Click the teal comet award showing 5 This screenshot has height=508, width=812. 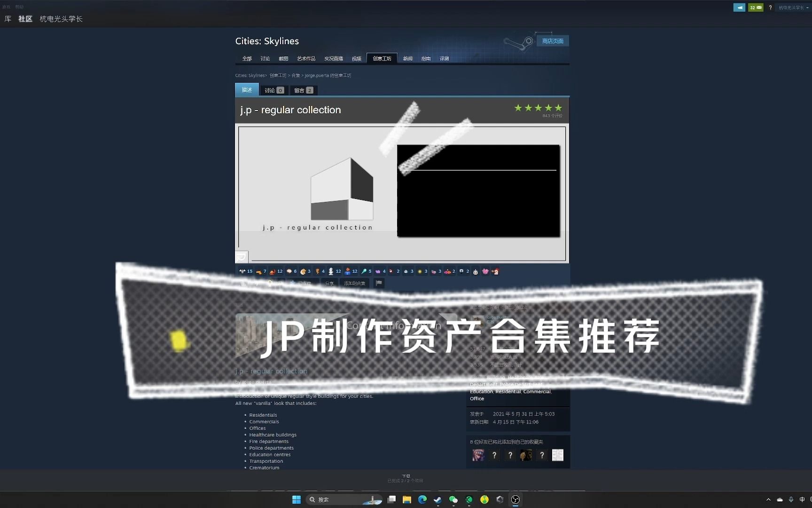coord(366,271)
